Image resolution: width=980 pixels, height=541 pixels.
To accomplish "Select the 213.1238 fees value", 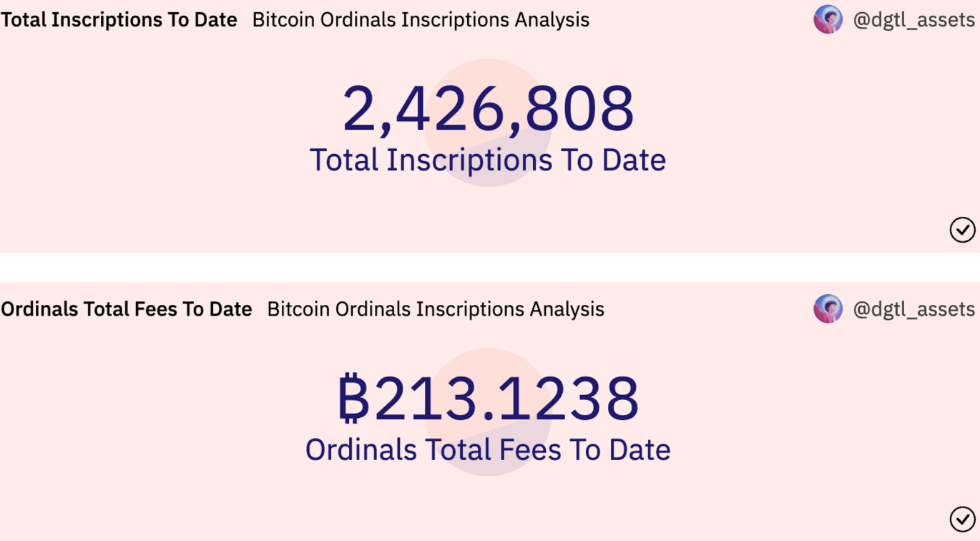I will (x=506, y=398).
